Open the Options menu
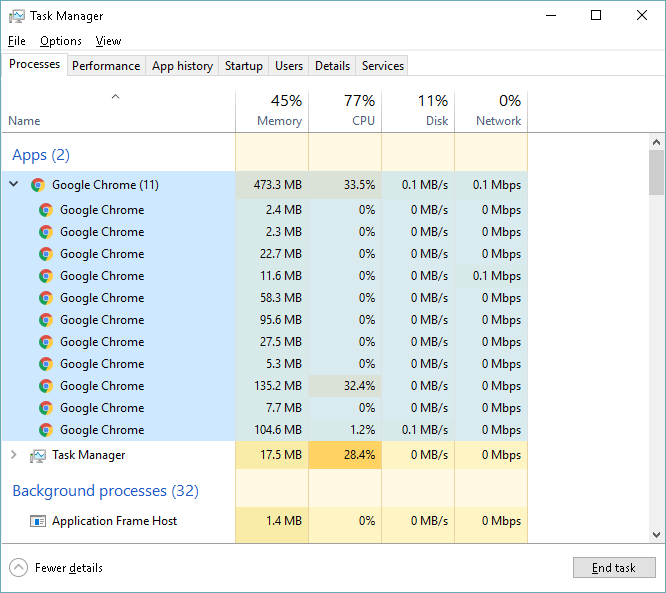Screen dimensions: 666x593 tap(61, 41)
